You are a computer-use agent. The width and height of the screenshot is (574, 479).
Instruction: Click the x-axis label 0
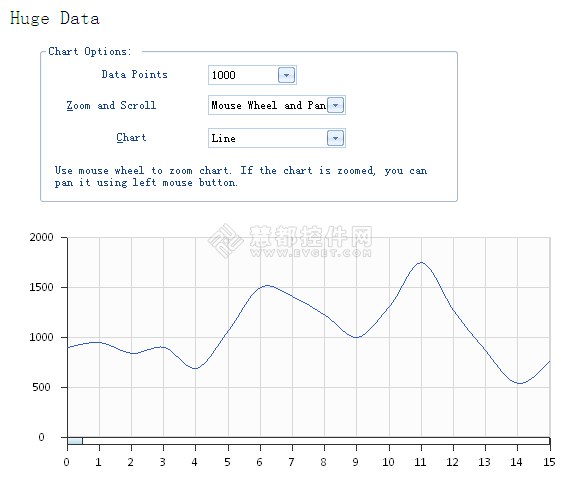click(x=66, y=462)
